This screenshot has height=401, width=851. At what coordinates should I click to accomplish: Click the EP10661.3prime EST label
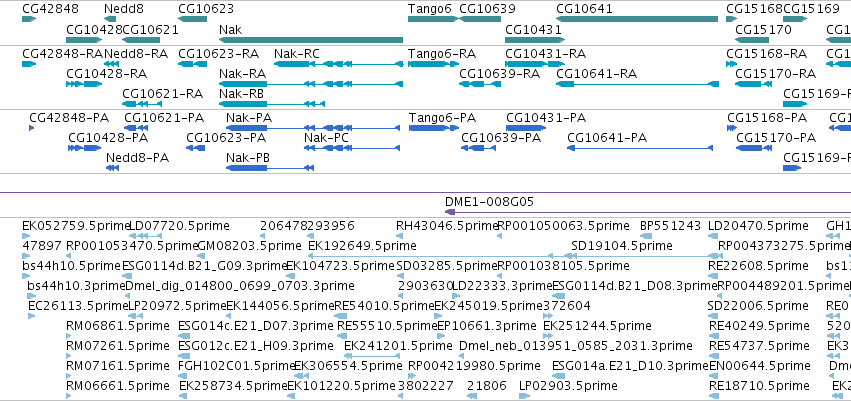click(487, 326)
